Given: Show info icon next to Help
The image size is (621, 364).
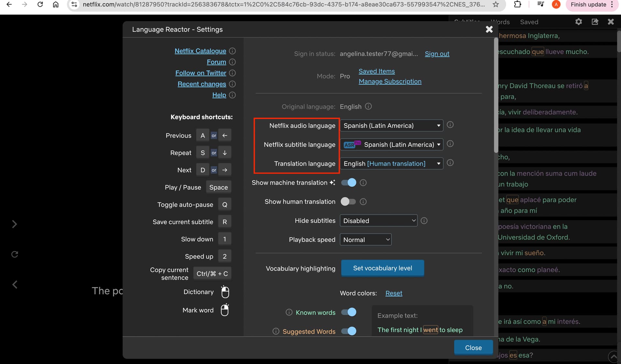Looking at the screenshot, I should (232, 95).
